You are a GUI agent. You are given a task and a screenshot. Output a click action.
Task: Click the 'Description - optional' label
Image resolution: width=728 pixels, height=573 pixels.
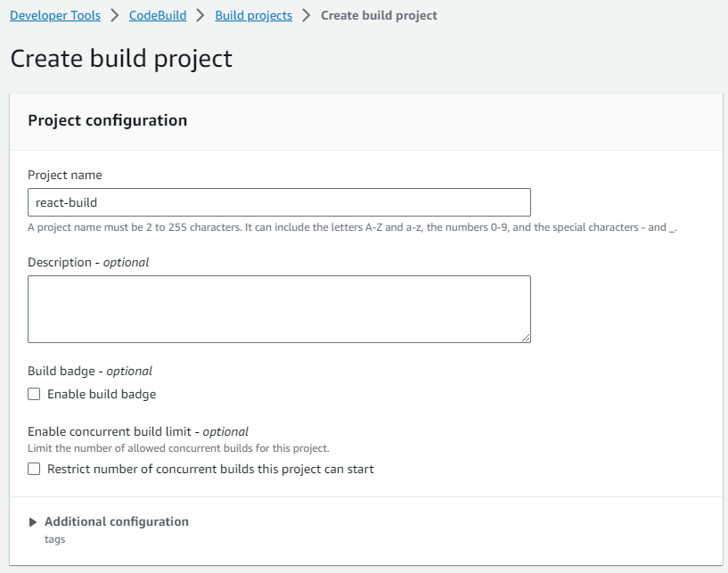[x=88, y=262]
